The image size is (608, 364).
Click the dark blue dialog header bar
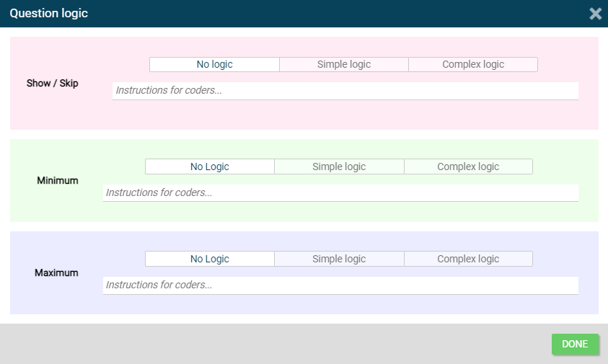click(x=325, y=14)
